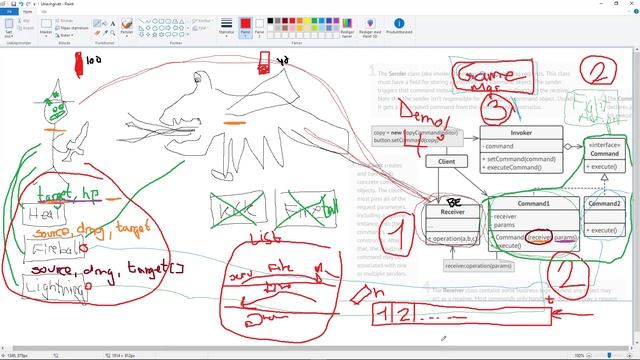Screen dimensions: 640x360
Task: Click the zoom in plus button
Action: point(629,356)
